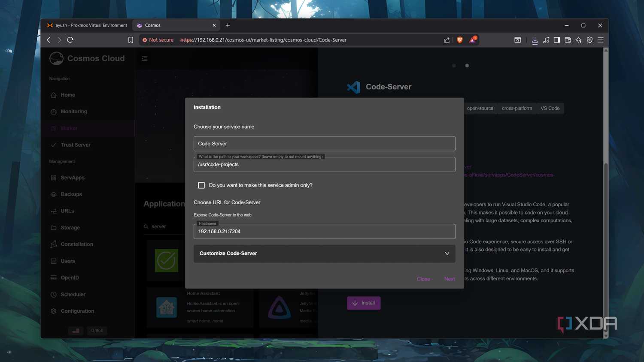Open a new browser tab
This screenshot has height=362, width=644.
click(x=228, y=25)
